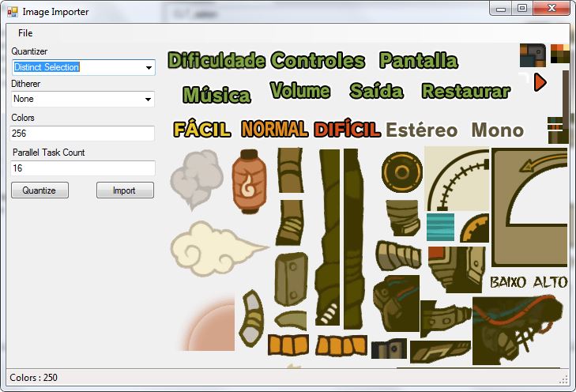Click the orange lantern sprite in preview
This screenshot has height=392, width=576.
249,181
